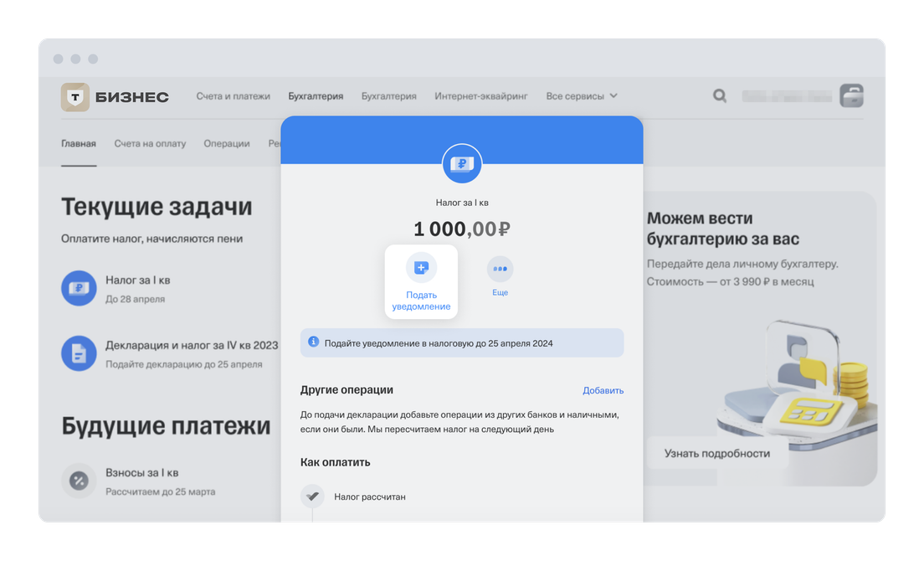Switch to the 'Операции' tab

click(227, 144)
